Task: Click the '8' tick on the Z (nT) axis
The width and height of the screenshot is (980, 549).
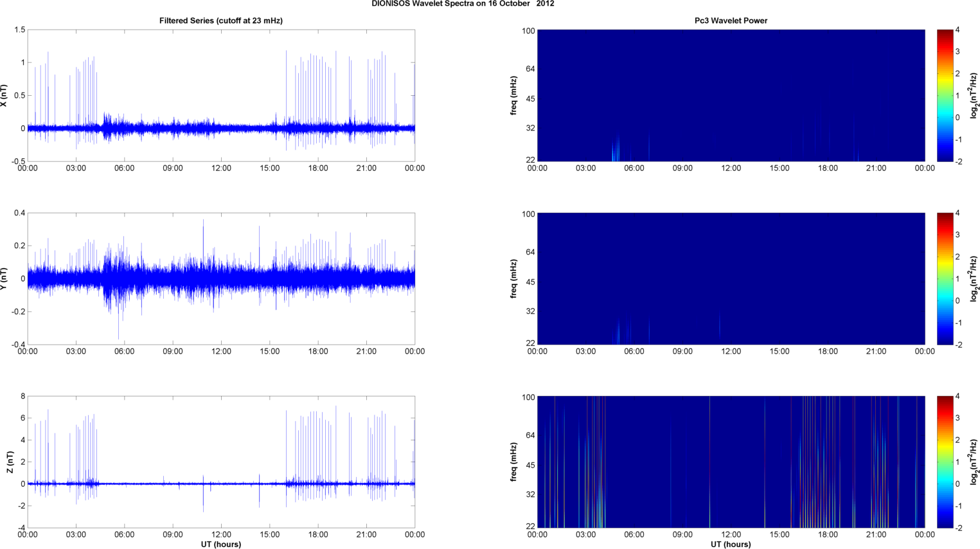Action: pyautogui.click(x=22, y=397)
